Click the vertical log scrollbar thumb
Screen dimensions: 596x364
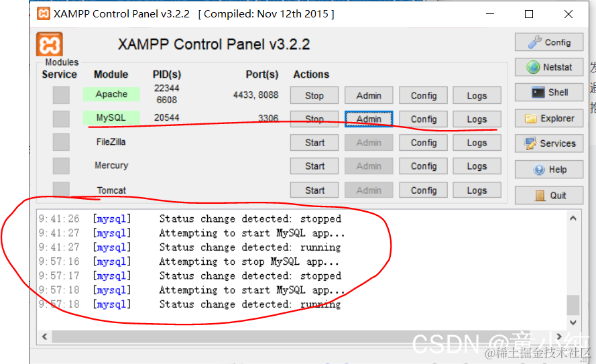click(573, 305)
